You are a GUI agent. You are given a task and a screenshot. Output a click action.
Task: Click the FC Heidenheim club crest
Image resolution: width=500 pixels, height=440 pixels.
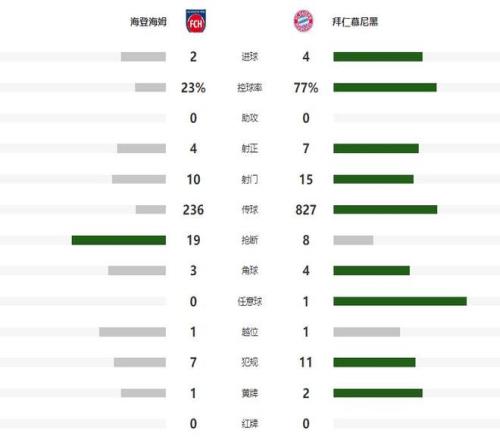coord(195,21)
